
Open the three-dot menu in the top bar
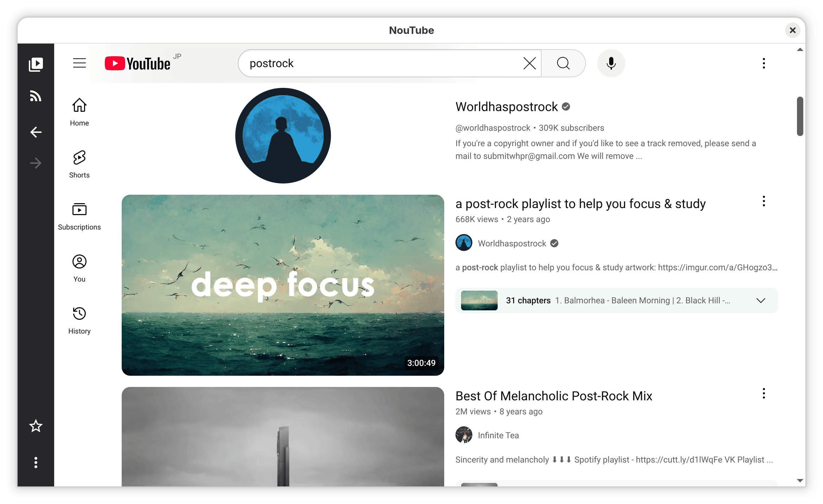(x=764, y=63)
